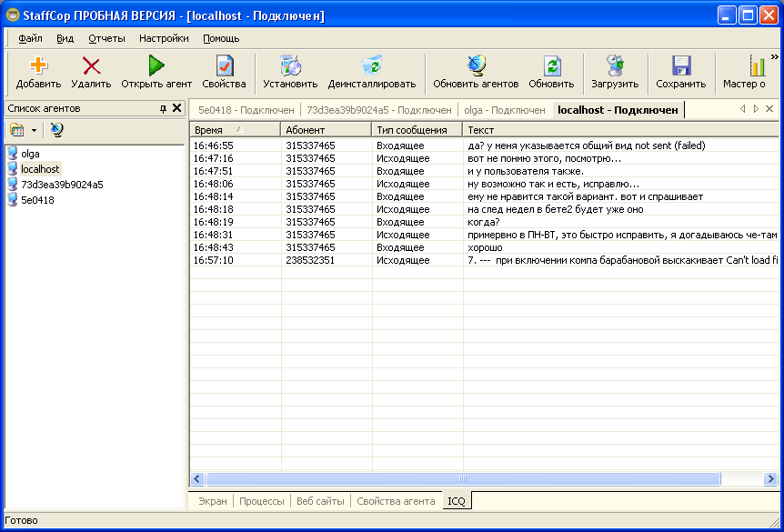Open the Помощь menu
This screenshot has width=784, height=532.
click(221, 38)
